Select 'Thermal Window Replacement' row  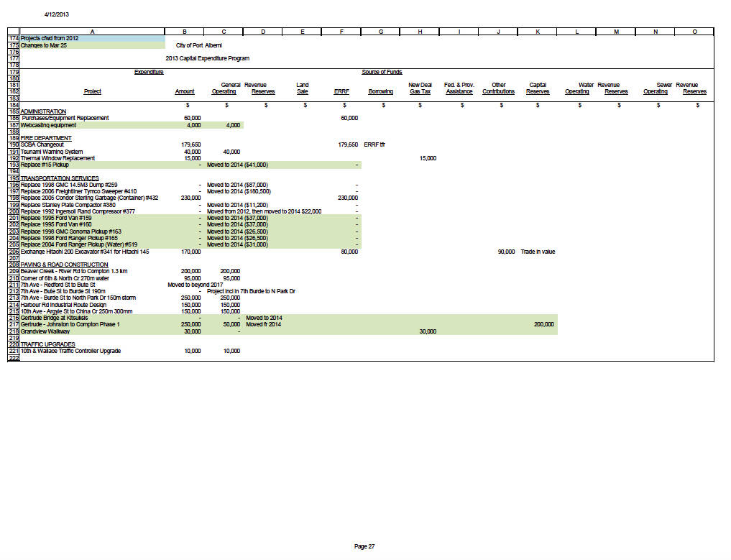pos(58,158)
